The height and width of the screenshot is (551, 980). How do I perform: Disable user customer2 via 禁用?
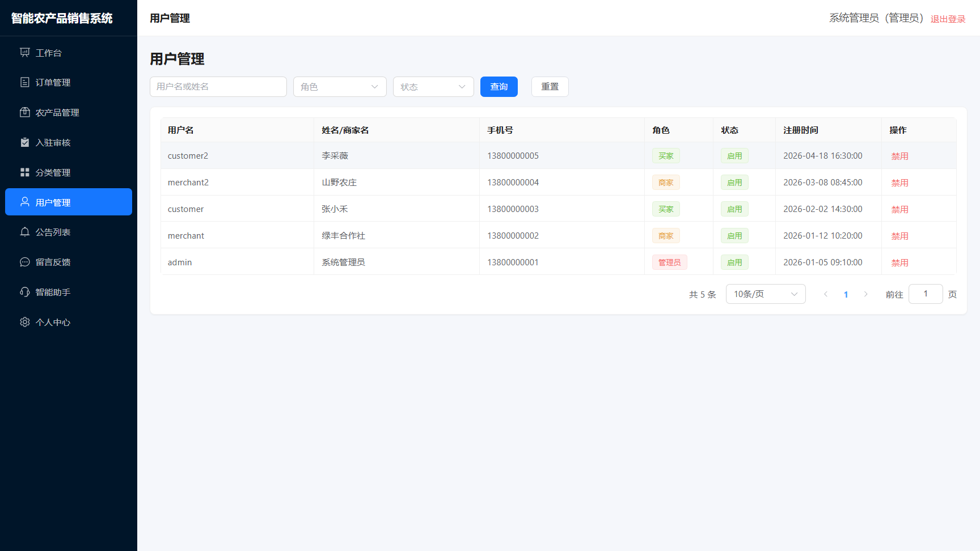pos(899,156)
